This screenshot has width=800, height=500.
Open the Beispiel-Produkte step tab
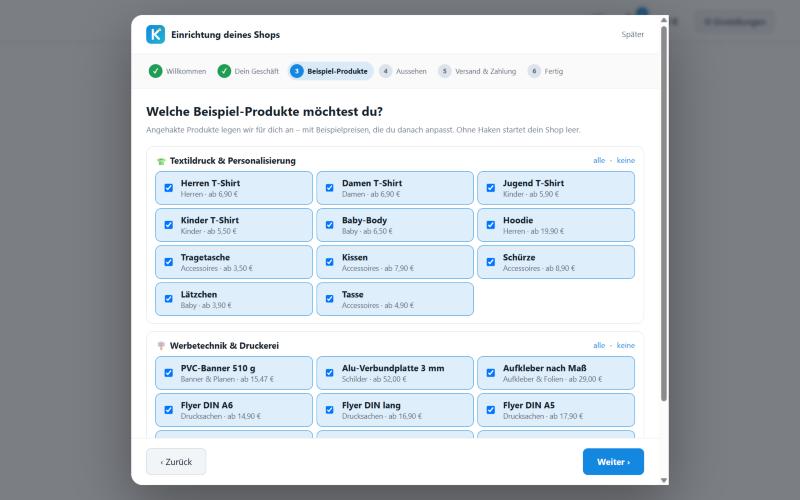click(x=331, y=71)
